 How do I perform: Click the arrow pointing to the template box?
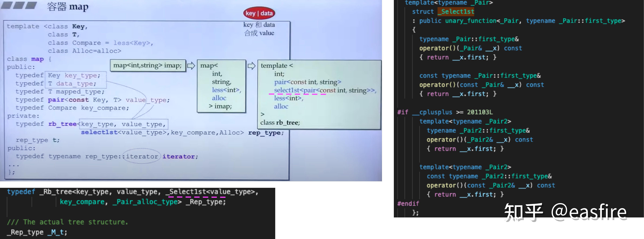252,66
